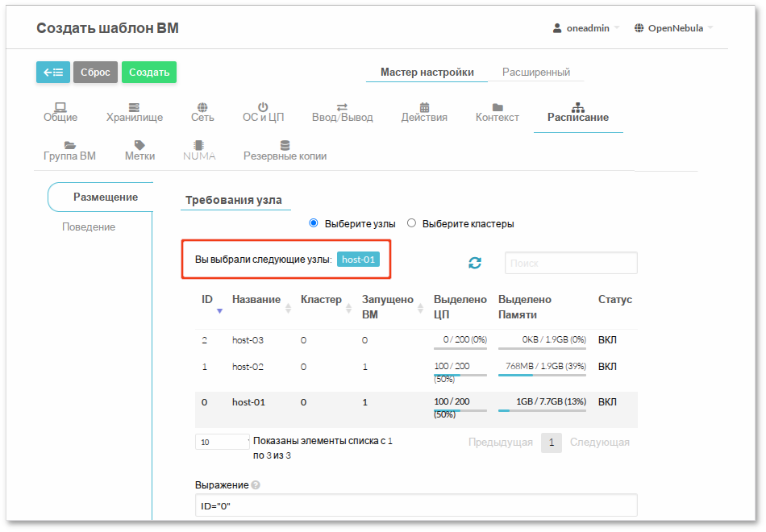Select the 'Выберите узлы' radio button
Screen dimensions: 766x532
tap(314, 223)
